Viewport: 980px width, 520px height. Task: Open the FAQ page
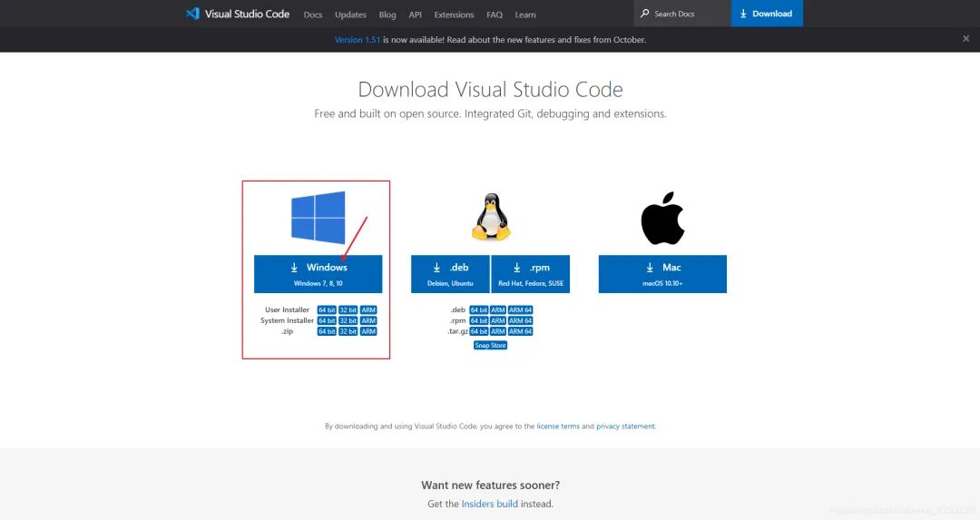(x=495, y=15)
